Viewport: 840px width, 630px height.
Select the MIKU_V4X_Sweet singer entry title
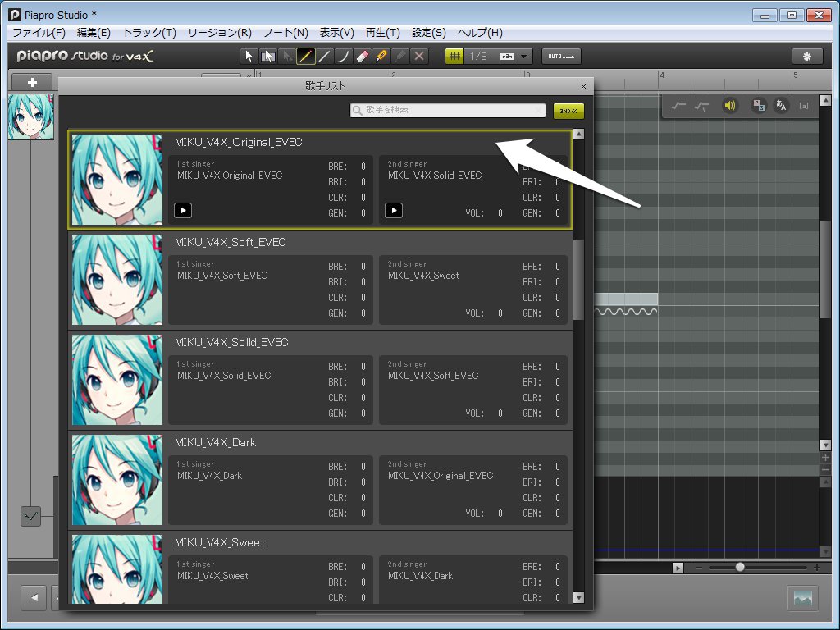click(219, 543)
